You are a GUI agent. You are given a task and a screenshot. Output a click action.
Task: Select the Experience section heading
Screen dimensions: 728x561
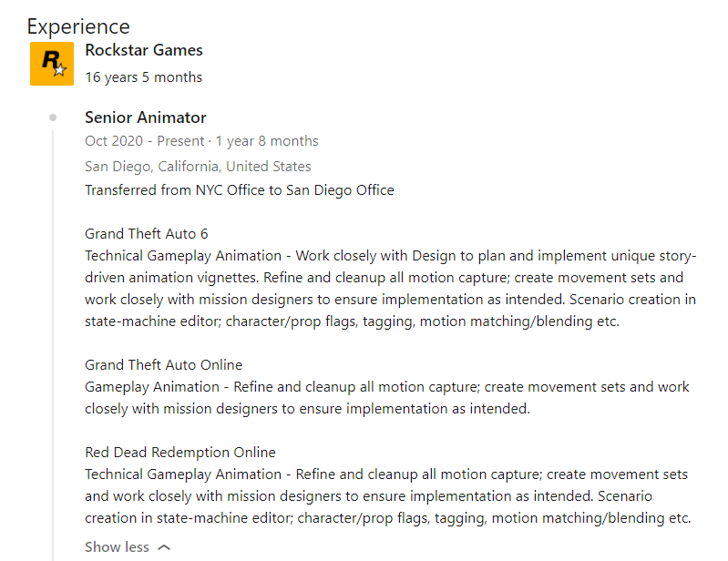[x=78, y=26]
